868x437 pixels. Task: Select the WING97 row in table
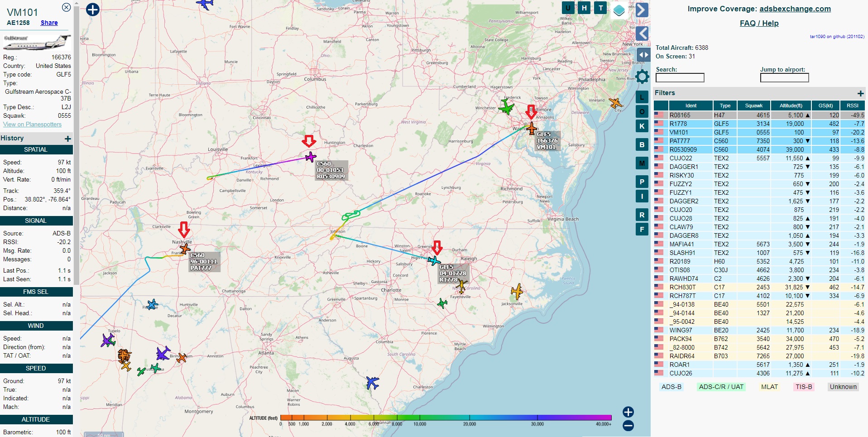click(759, 330)
